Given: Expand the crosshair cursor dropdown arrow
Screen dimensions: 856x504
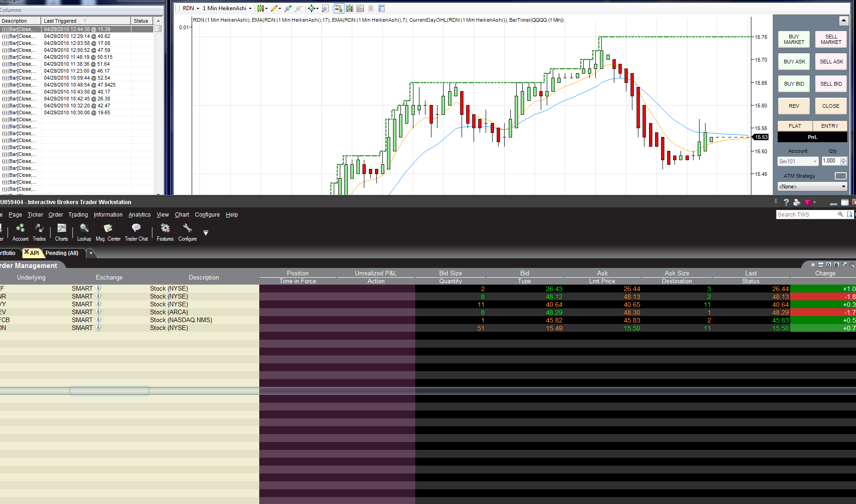Looking at the screenshot, I should (318, 9).
